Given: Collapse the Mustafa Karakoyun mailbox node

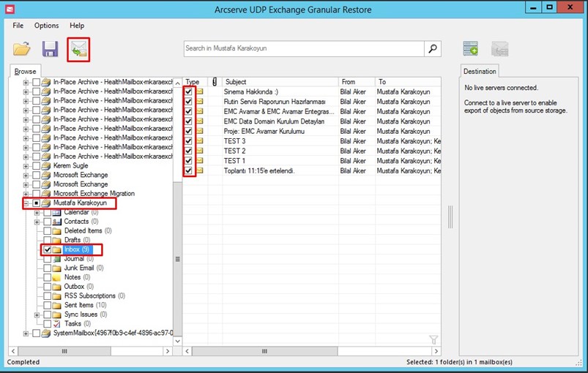Looking at the screenshot, I should [x=26, y=203].
